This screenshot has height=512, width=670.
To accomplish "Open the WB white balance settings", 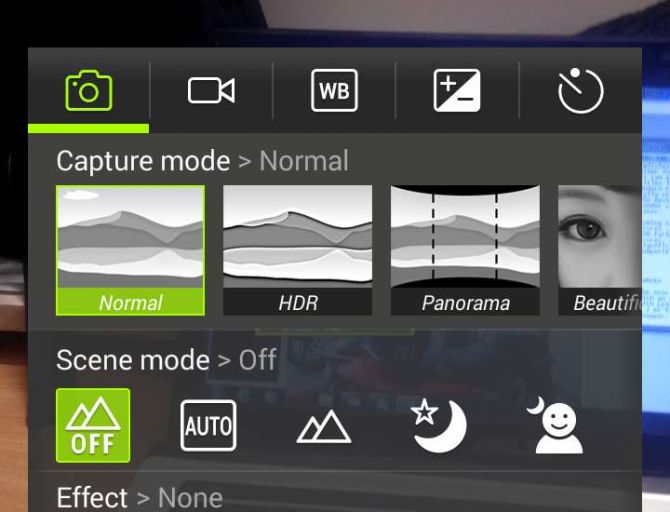I will pos(334,91).
